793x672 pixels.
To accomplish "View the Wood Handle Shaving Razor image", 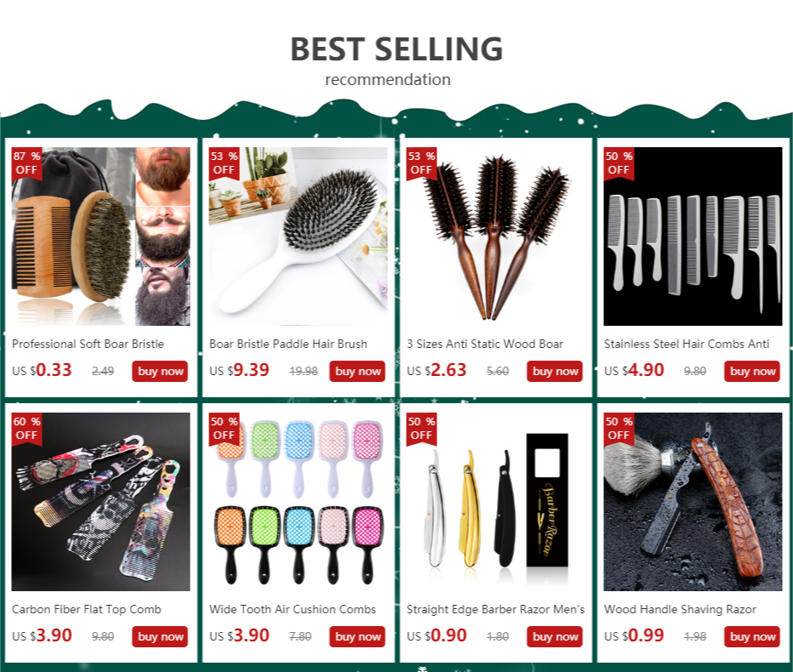I will point(693,502).
